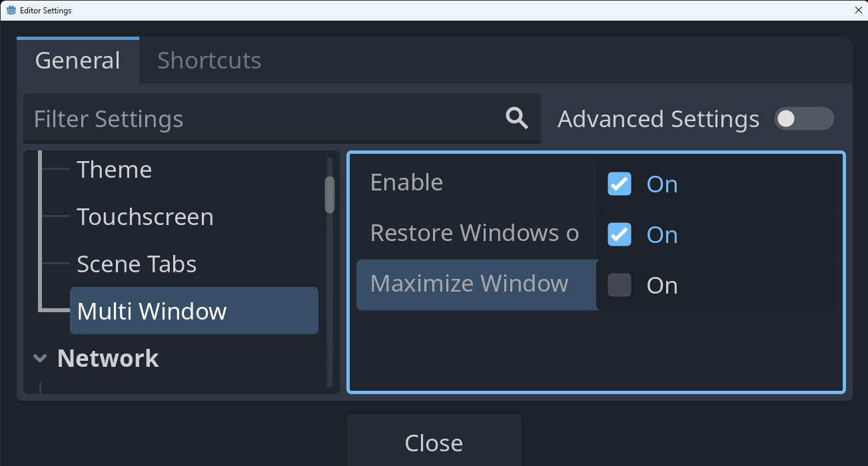Collapse the Network section in the tree
The width and height of the screenshot is (868, 466).
coord(40,358)
